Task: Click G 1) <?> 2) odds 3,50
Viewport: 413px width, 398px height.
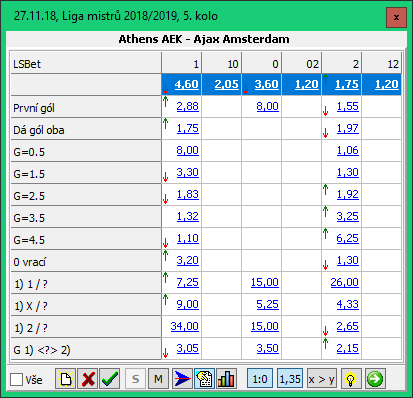Action: click(268, 348)
